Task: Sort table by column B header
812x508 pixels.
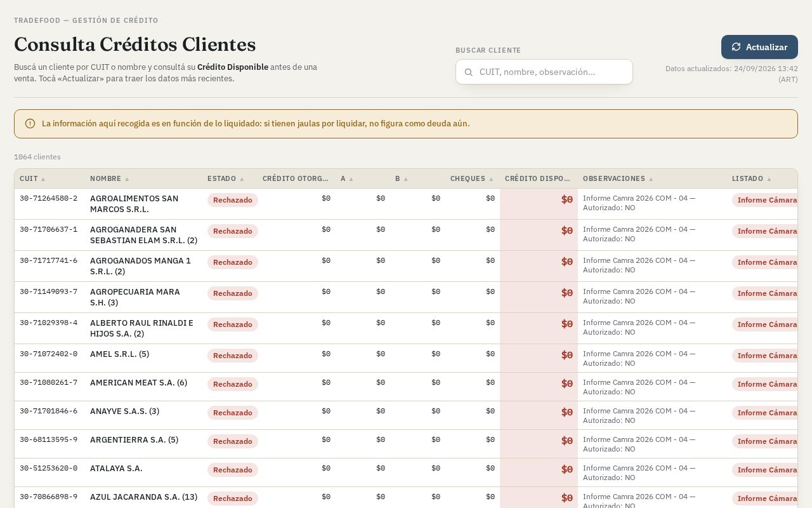Action: 402,178
